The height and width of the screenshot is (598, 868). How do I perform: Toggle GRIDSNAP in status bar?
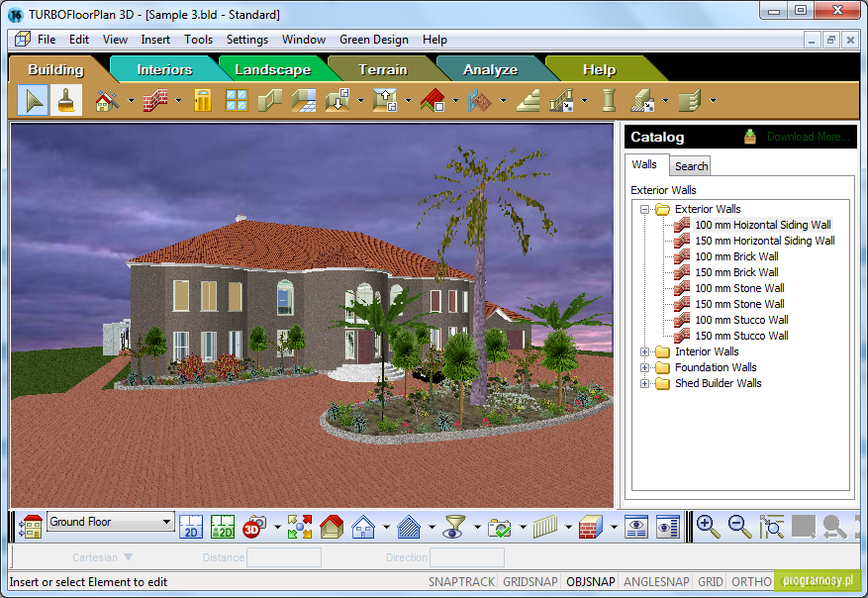530,582
